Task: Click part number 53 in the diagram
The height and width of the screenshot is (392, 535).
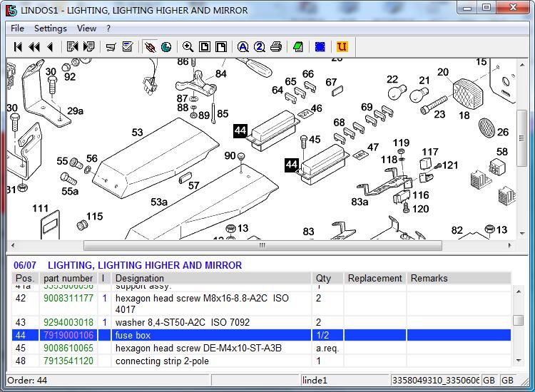Action: click(137, 133)
